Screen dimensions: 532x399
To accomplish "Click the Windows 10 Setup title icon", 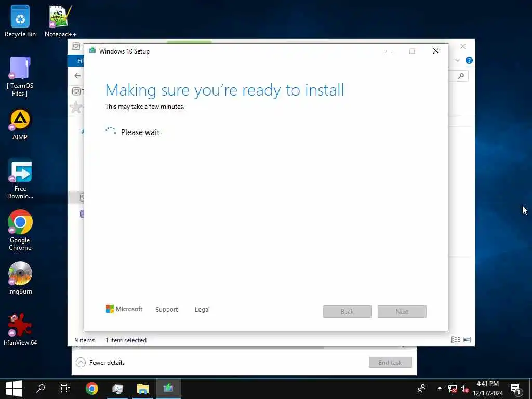I will click(x=92, y=51).
